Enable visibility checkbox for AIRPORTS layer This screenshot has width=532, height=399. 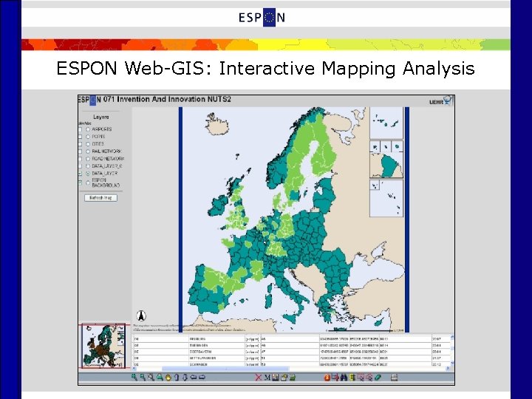pos(80,129)
